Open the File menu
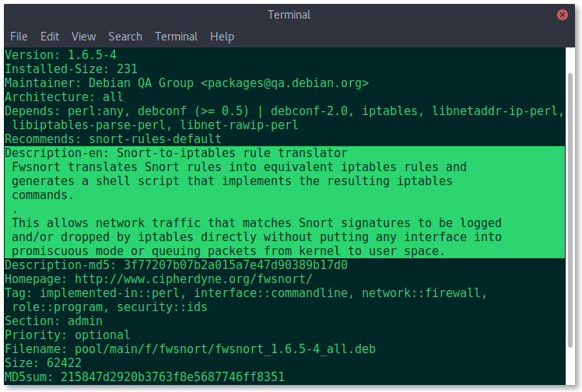Image resolution: width=582 pixels, height=392 pixels. click(x=19, y=37)
